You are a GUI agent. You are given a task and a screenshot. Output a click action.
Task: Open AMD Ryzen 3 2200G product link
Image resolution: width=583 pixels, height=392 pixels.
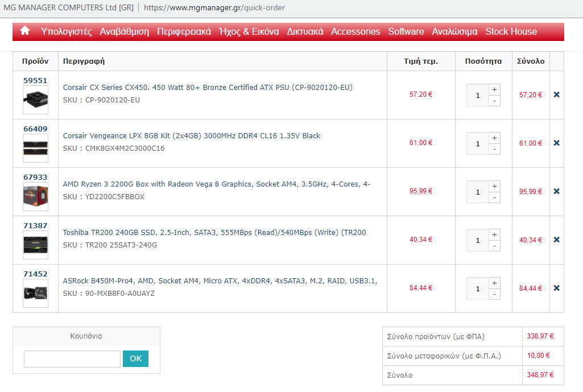pos(216,184)
